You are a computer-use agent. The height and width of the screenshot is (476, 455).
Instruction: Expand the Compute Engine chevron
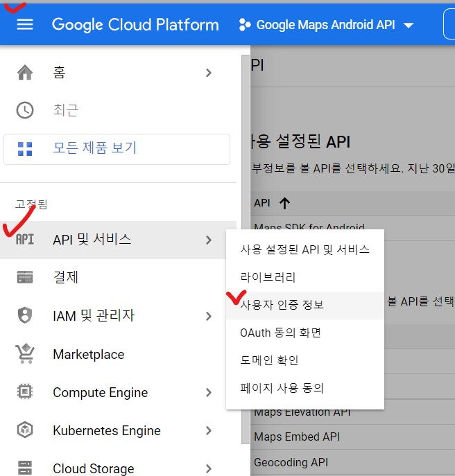[x=209, y=393]
